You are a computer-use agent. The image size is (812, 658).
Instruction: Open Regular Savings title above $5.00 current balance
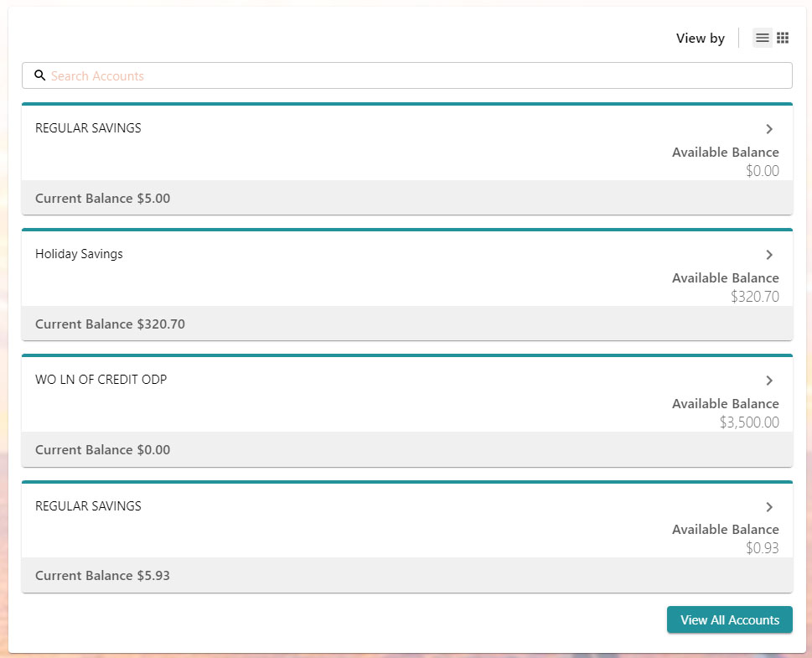click(88, 128)
